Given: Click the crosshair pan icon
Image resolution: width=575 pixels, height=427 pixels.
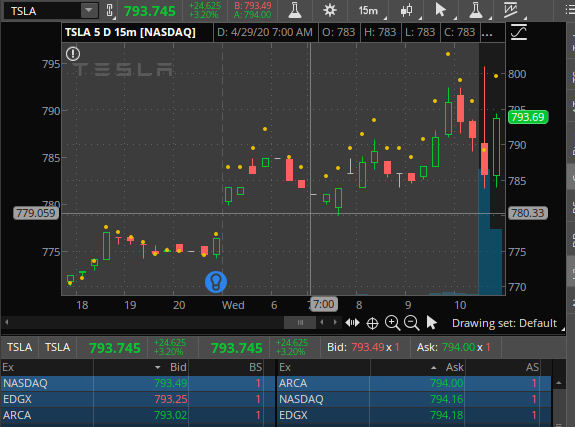Looking at the screenshot, I should [372, 323].
